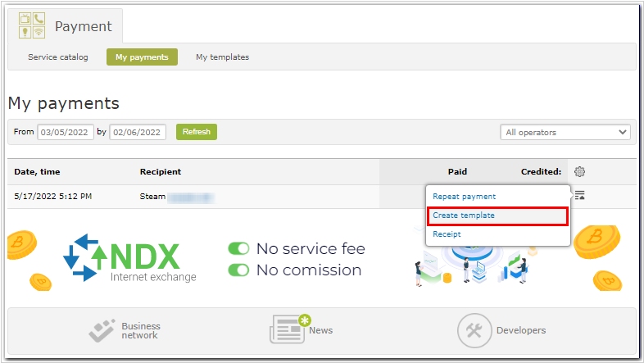Open the My templates tab
The width and height of the screenshot is (644, 363).
point(222,57)
